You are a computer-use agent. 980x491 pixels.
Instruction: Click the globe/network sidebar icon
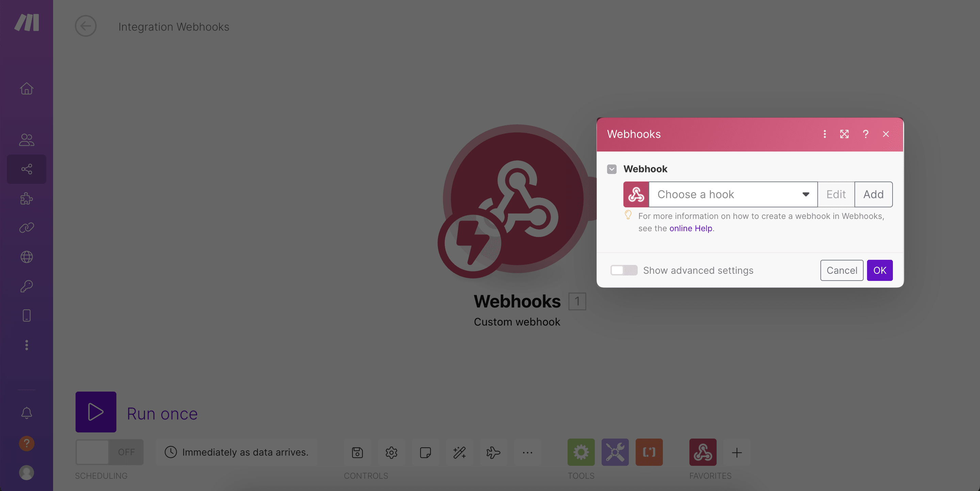tap(26, 257)
